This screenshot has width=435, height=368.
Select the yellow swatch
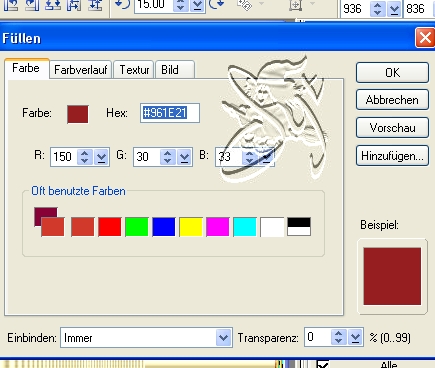tap(191, 227)
